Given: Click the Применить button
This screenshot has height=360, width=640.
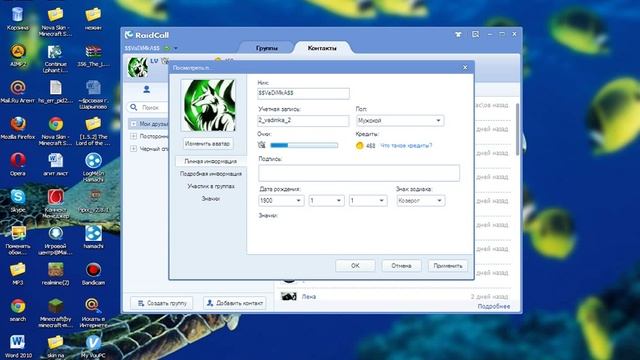Looking at the screenshot, I should tap(448, 266).
